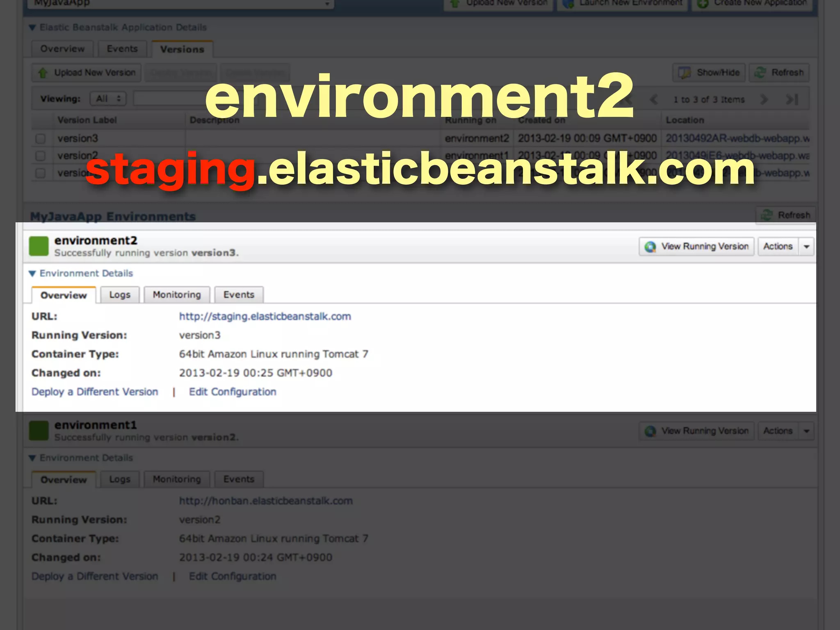Go to next page arrow in versions pager
Image resolution: width=840 pixels, height=630 pixels.
click(763, 99)
